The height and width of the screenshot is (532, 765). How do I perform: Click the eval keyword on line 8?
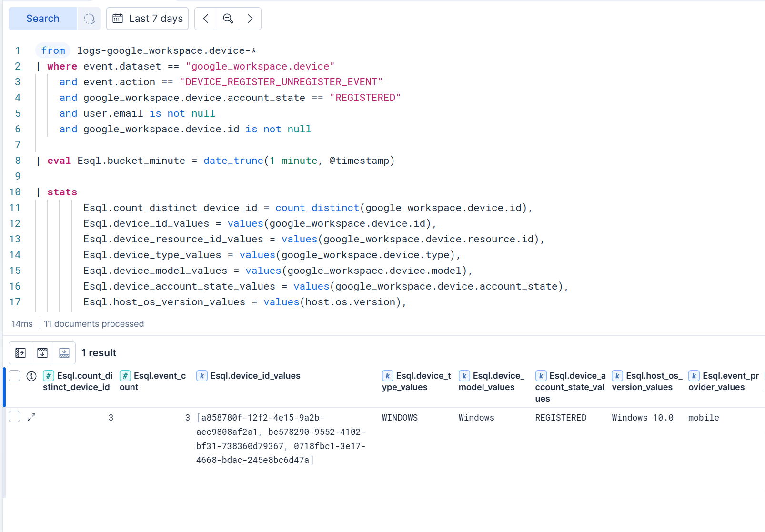[59, 161]
